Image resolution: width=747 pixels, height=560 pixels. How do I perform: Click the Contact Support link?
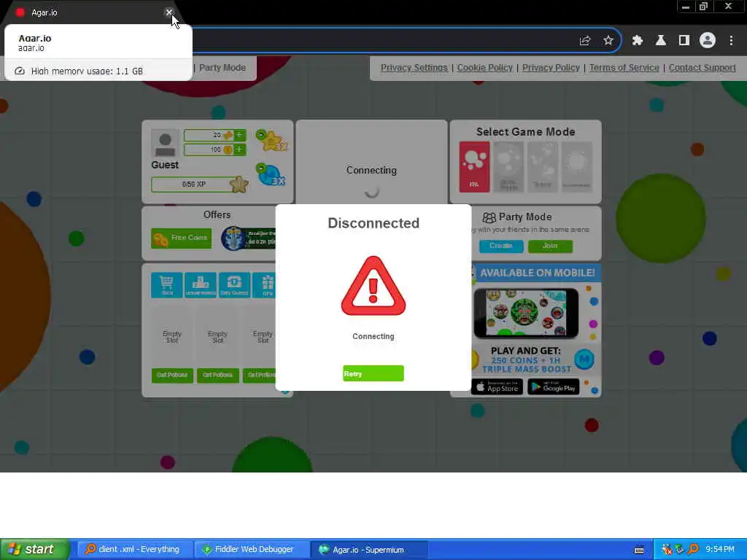pyautogui.click(x=703, y=68)
